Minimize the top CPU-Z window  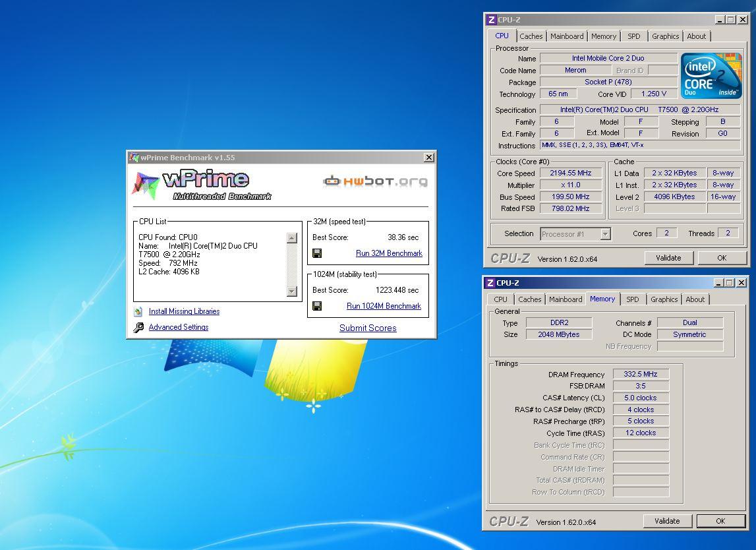pos(720,20)
